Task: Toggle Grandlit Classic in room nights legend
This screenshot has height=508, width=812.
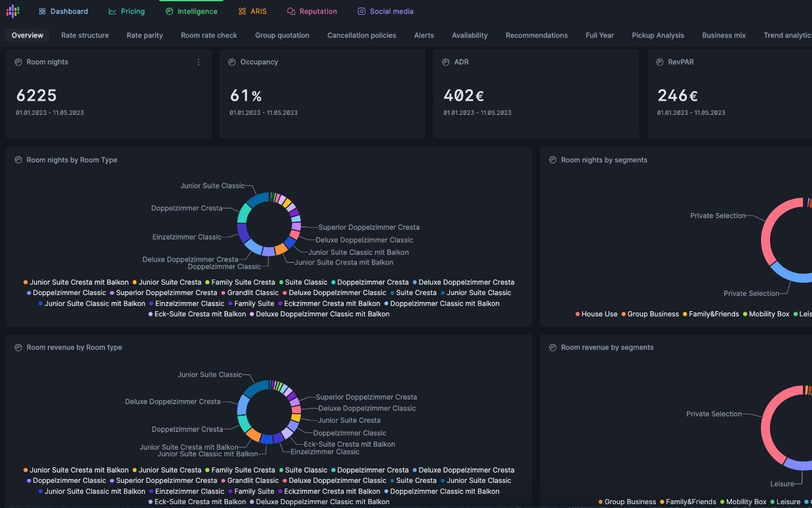Action: (x=250, y=293)
